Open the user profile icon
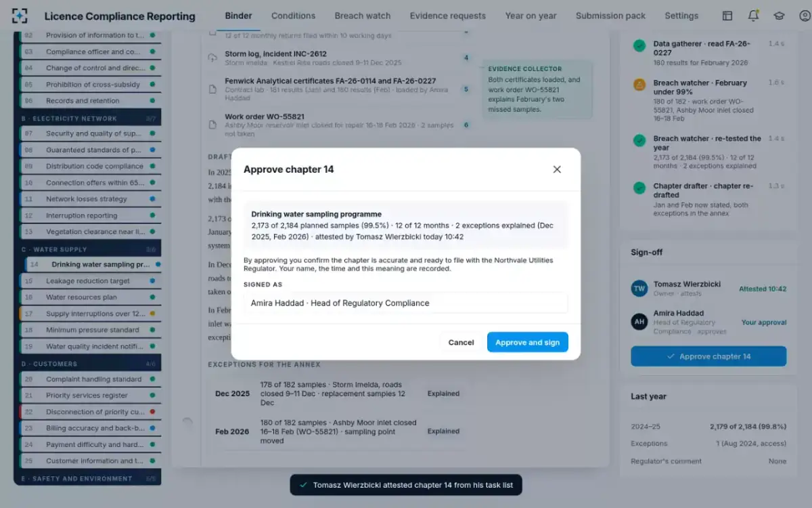This screenshot has width=812, height=508. (x=805, y=16)
